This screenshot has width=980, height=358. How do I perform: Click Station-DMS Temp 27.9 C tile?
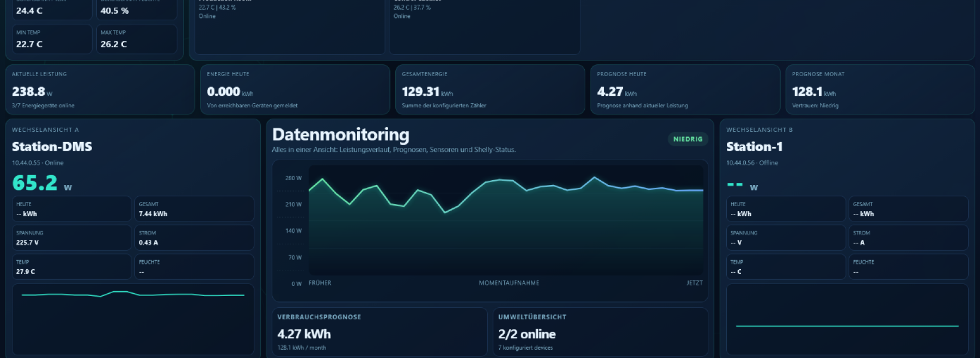coord(71,267)
